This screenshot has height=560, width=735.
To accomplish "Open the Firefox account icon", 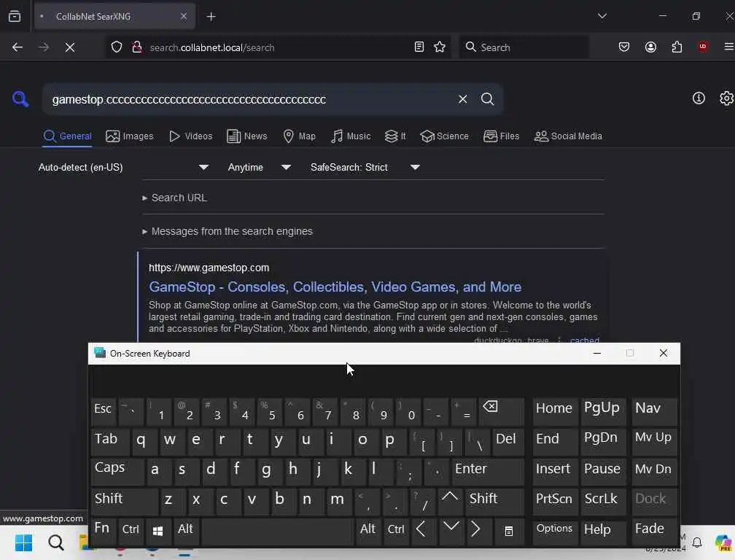I will coord(650,47).
